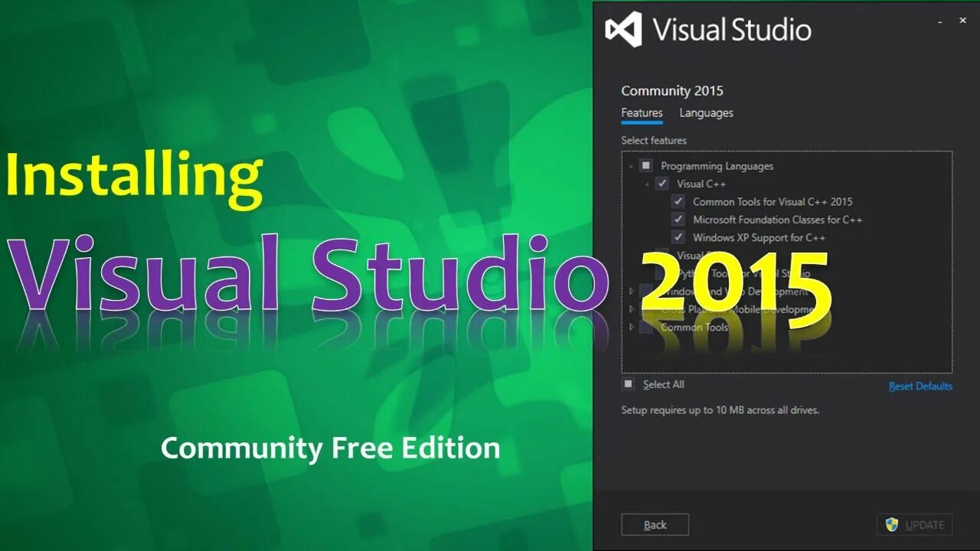Expand the Cross Platform Mobile Development node

632,309
